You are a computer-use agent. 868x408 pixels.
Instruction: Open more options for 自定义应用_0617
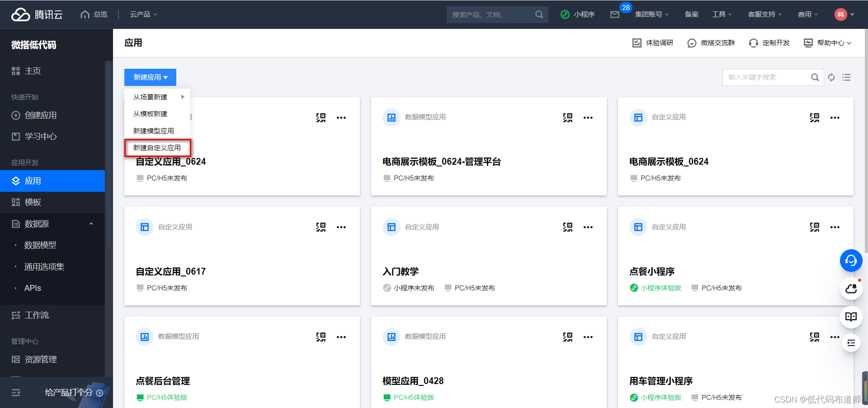(341, 227)
